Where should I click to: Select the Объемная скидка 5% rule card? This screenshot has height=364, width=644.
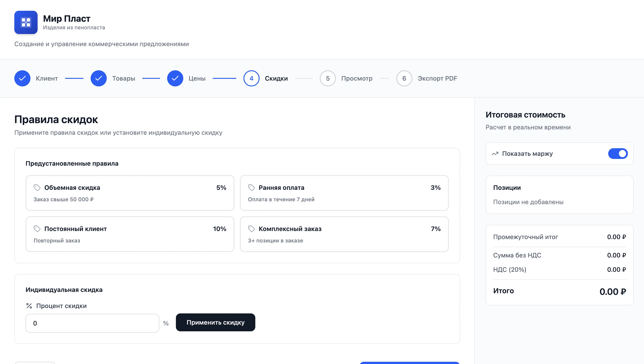[130, 193]
